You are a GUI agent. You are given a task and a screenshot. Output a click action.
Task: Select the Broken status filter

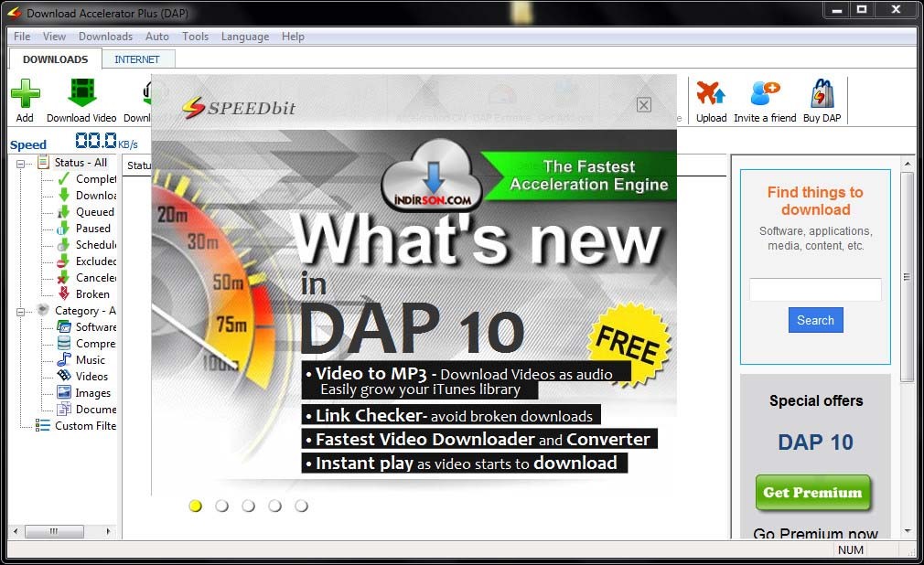click(x=83, y=294)
